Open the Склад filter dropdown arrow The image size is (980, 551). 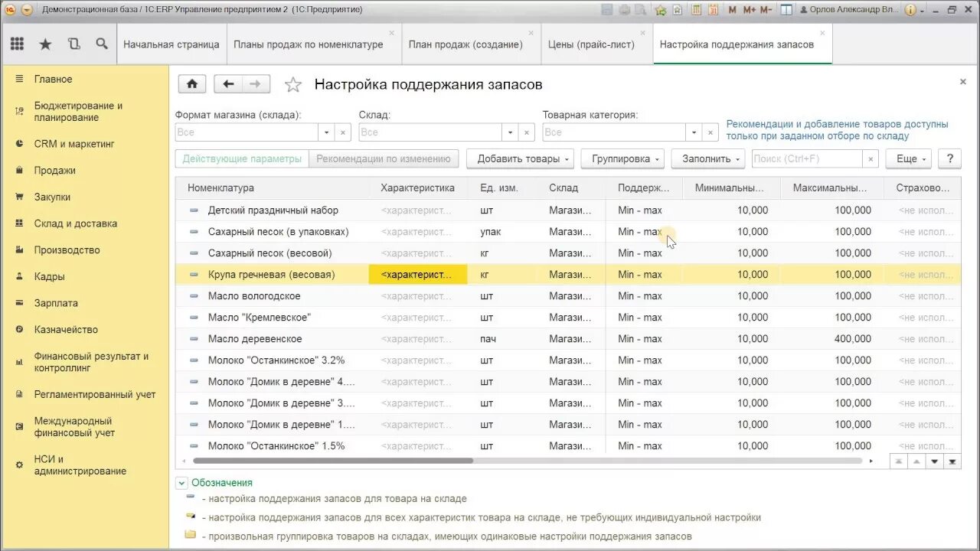[x=511, y=132]
